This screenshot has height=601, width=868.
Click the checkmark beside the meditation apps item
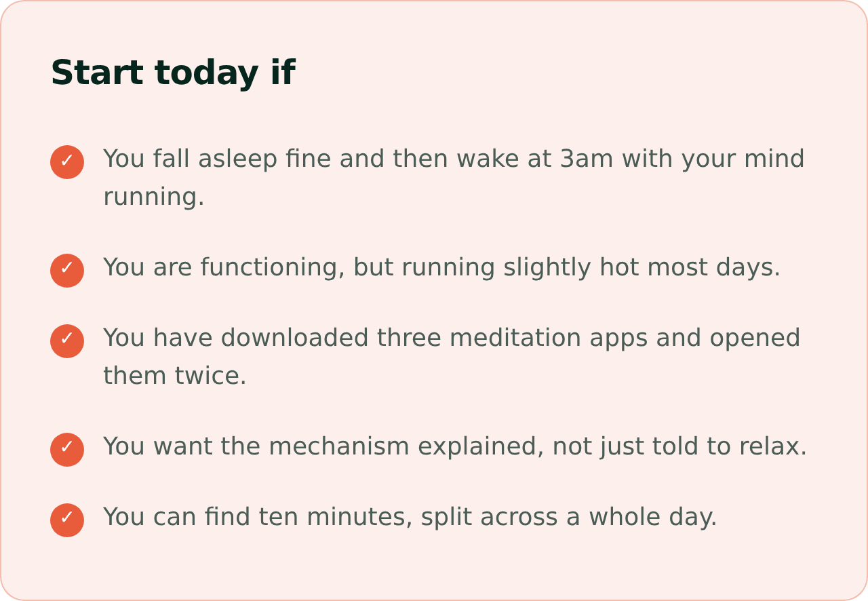coord(67,341)
